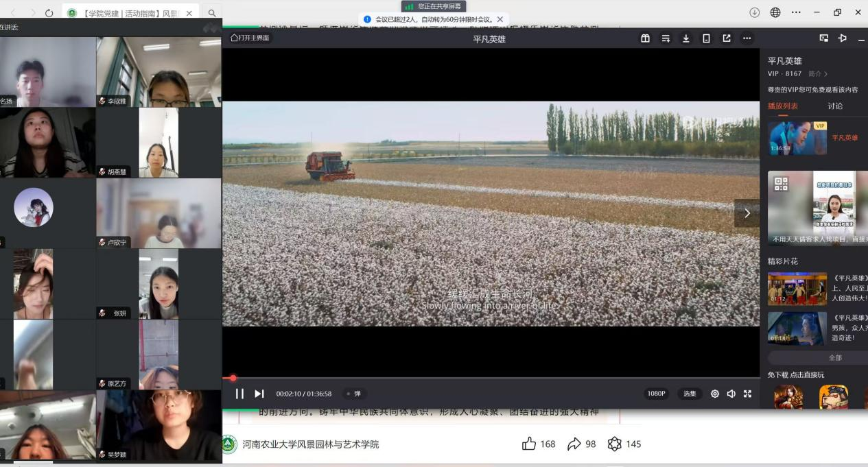Viewport: 868px width, 467px height.
Task: Open the gift box icon in player header
Action: click(645, 38)
